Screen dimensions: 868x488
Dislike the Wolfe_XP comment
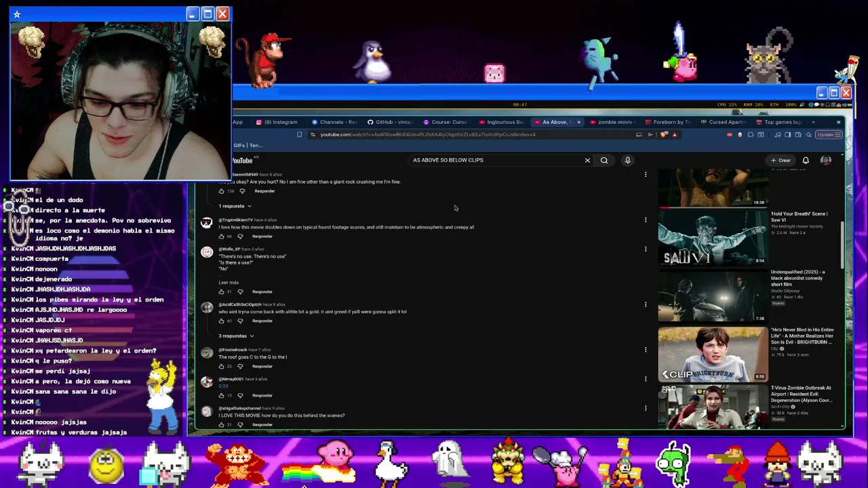click(240, 292)
